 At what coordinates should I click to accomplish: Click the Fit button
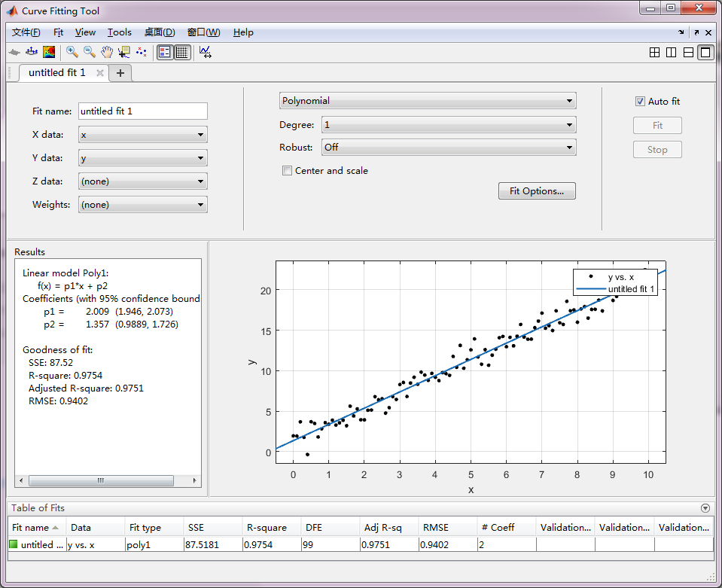[x=657, y=125]
